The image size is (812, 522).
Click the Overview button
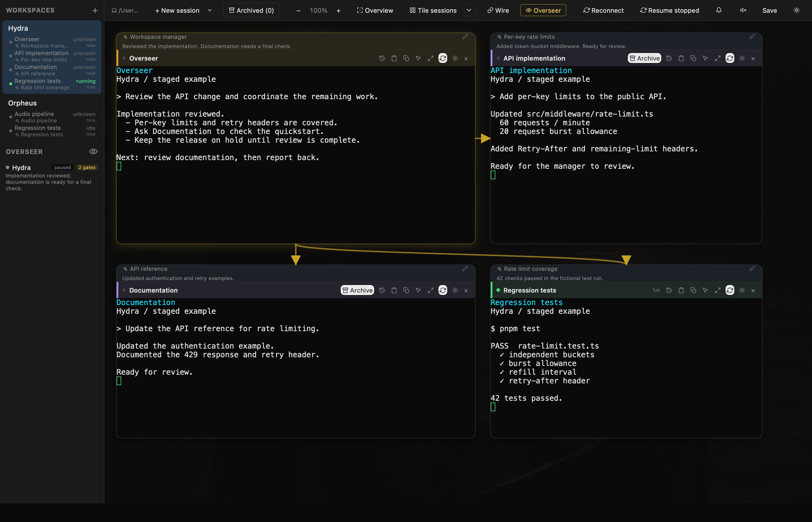[x=375, y=10]
